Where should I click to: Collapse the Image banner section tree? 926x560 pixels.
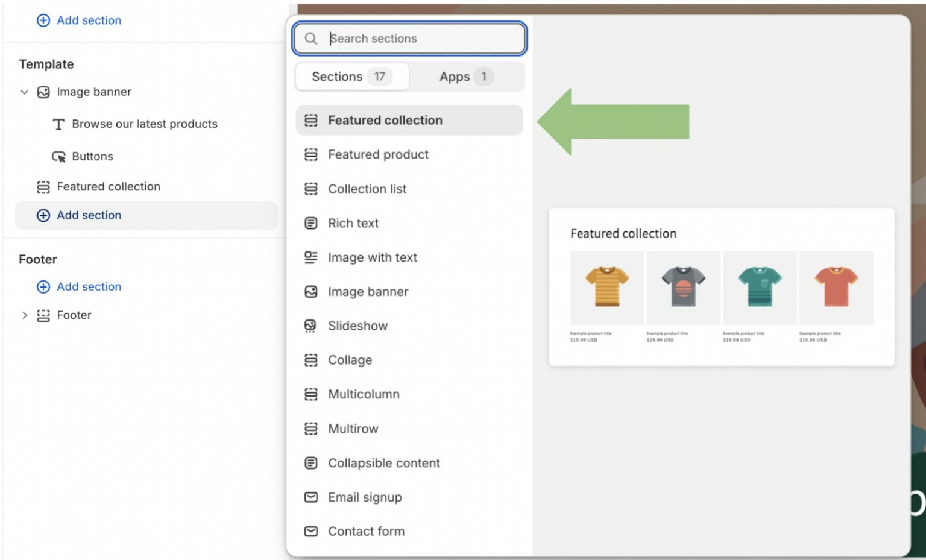tap(24, 92)
